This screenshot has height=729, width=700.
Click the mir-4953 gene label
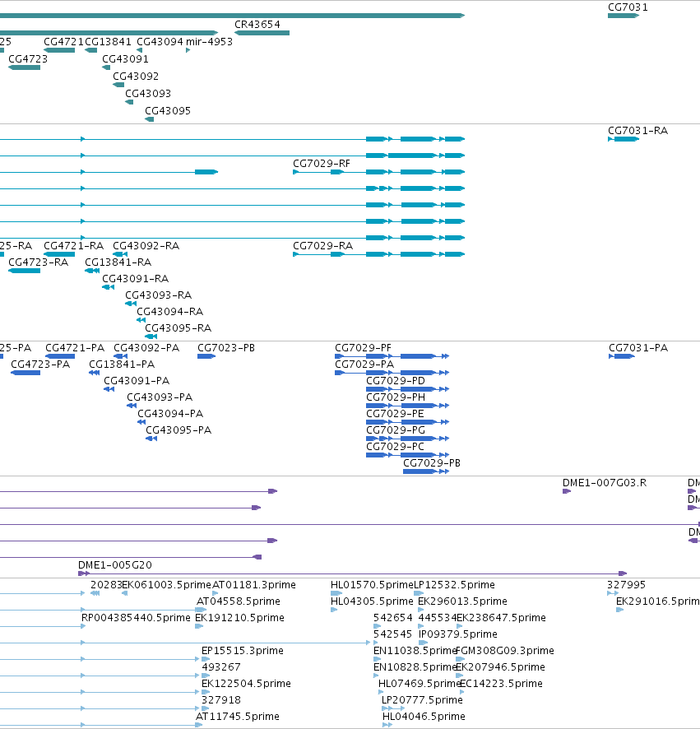pyautogui.click(x=209, y=41)
